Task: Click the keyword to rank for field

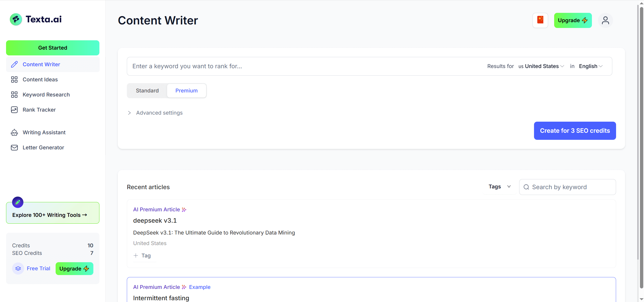Action: pyautogui.click(x=302, y=66)
